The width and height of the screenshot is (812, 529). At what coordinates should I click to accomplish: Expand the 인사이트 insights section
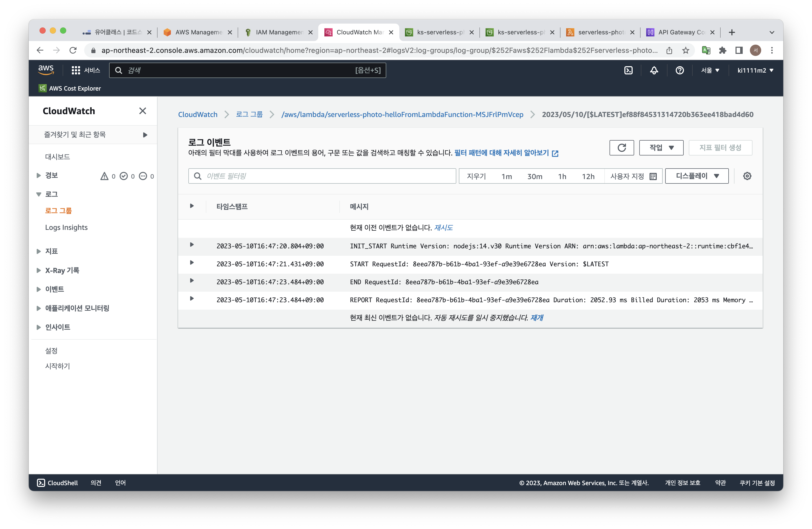point(38,327)
